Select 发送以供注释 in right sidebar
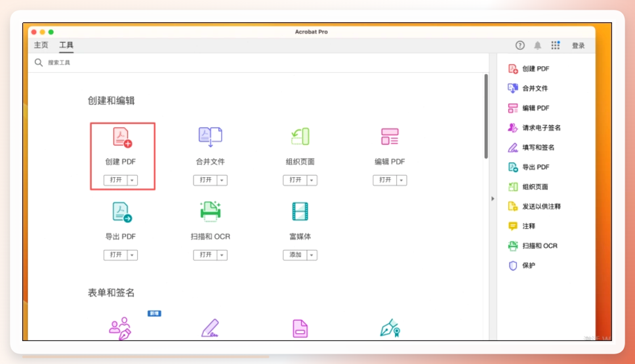Screen dimensions: 635x364 [x=534, y=207]
